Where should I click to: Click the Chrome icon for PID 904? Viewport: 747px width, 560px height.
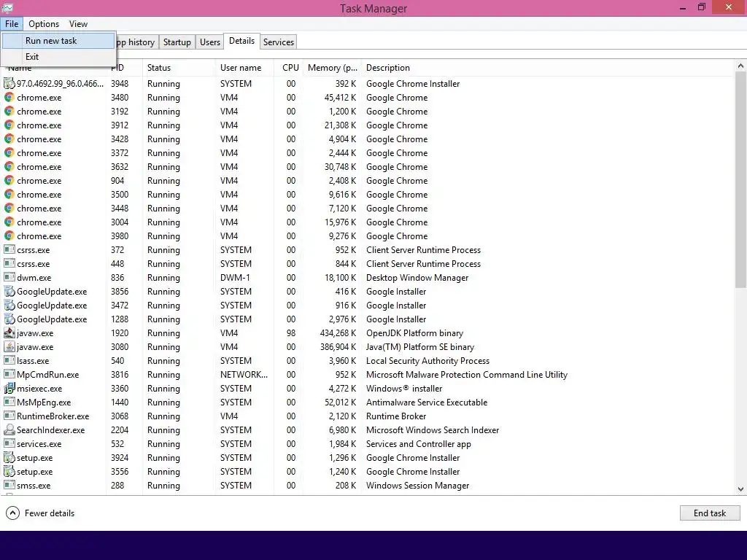(9, 181)
